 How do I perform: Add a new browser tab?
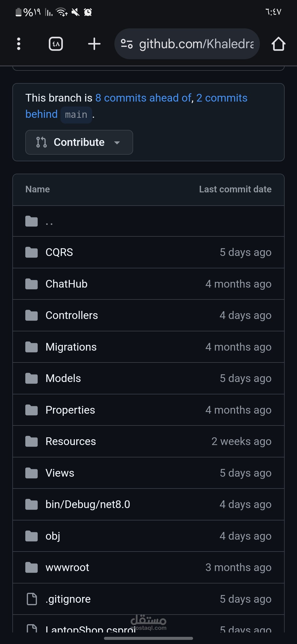94,44
